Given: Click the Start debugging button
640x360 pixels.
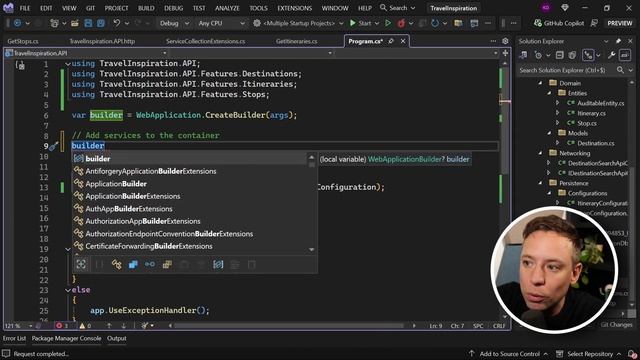Looking at the screenshot, I should pos(360,23).
